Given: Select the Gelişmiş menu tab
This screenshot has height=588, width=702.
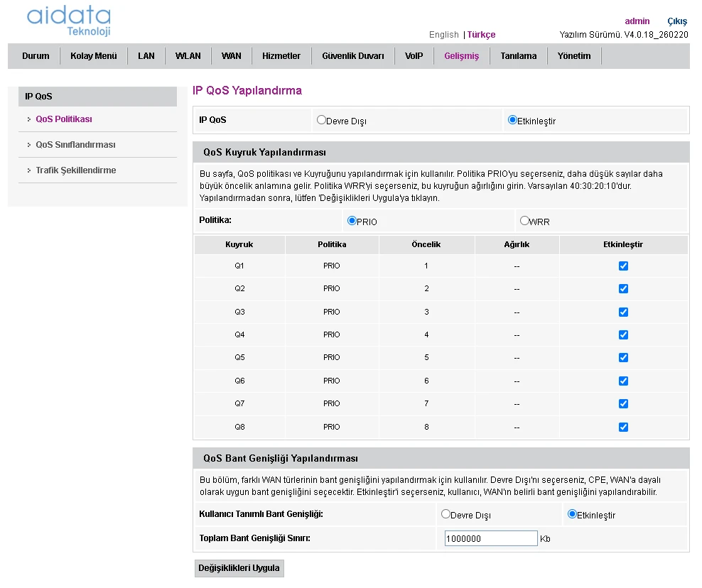Looking at the screenshot, I should point(462,56).
